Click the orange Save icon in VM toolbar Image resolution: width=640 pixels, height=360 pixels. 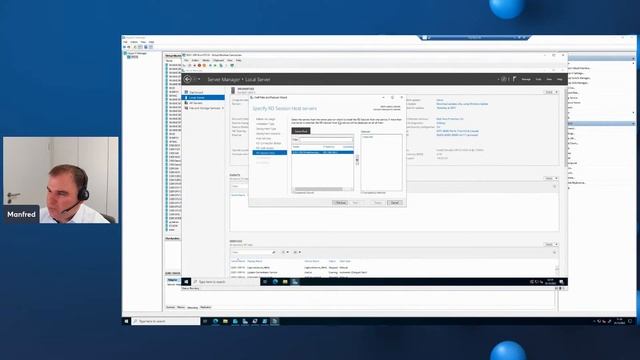[x=204, y=65]
